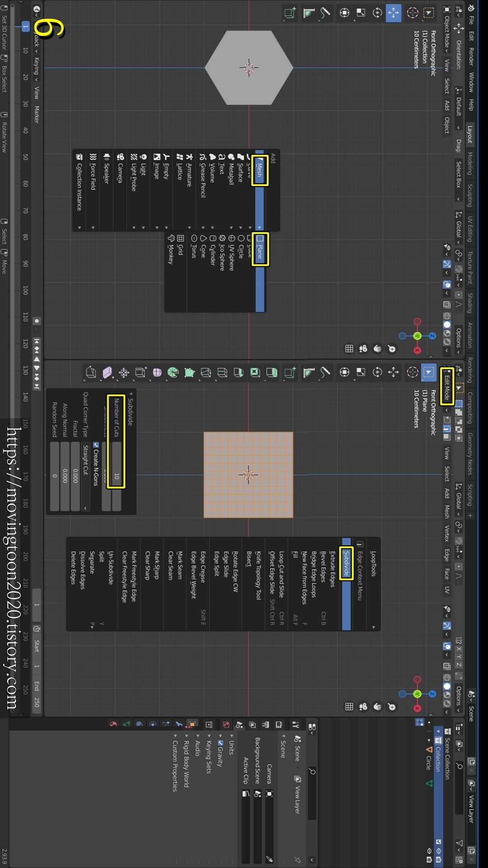Select the Cursor tool in Object Mode viewport
488x868 pixels.
pyautogui.click(x=412, y=13)
